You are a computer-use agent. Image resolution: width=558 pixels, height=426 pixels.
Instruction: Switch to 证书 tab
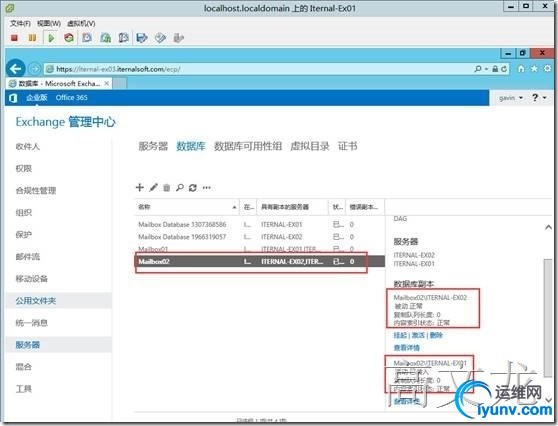(x=347, y=146)
